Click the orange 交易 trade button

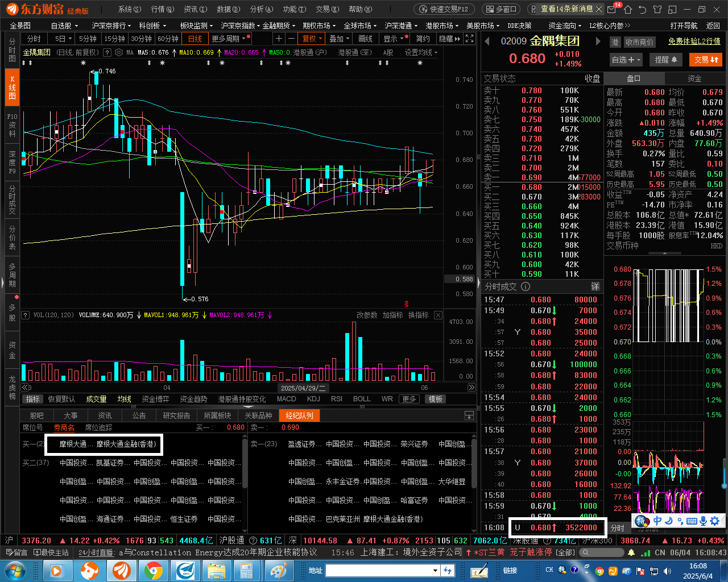point(706,60)
